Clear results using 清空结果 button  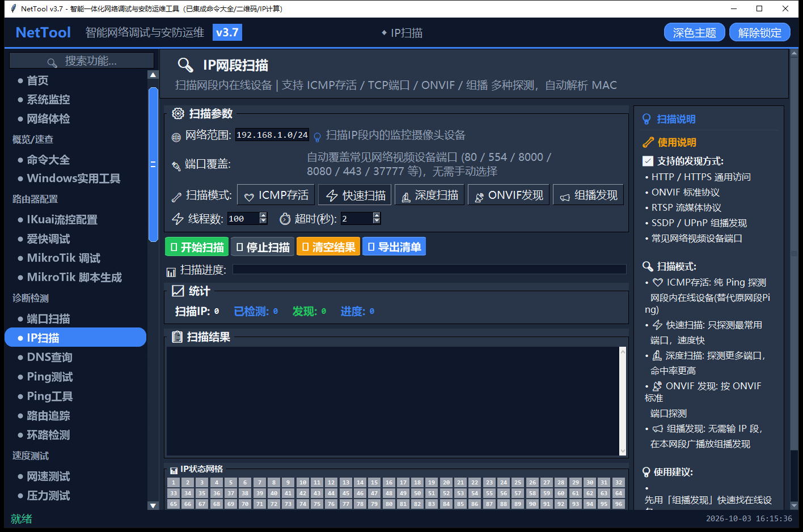(328, 247)
